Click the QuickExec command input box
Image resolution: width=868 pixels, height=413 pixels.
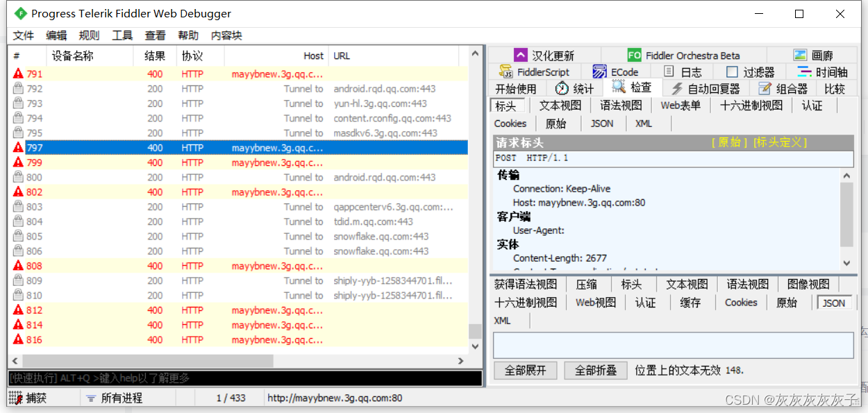243,378
